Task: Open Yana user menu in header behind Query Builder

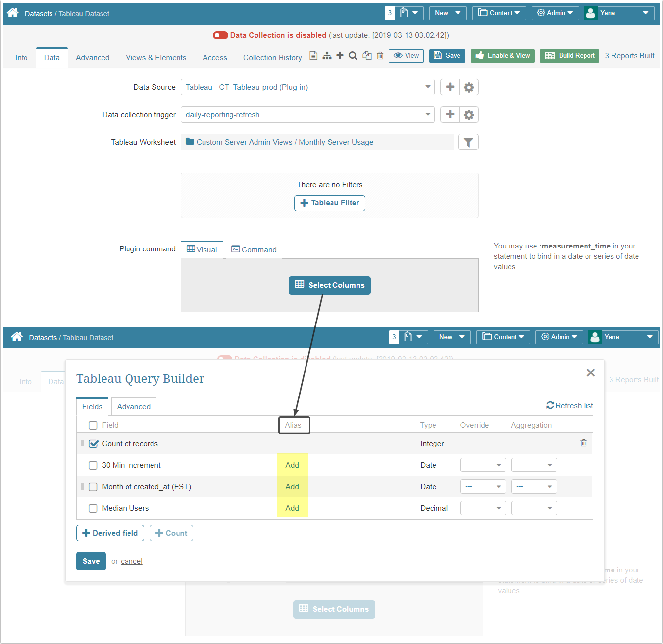Action: (623, 337)
